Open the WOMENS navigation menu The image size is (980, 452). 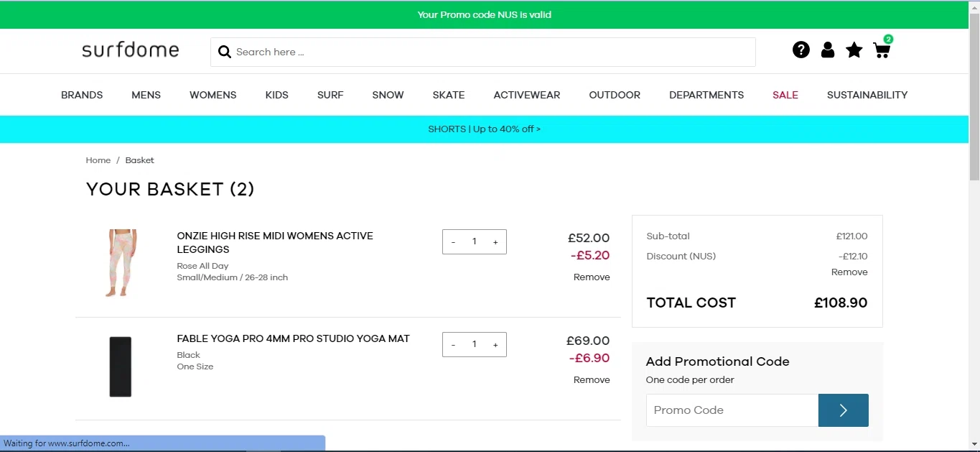tap(213, 95)
